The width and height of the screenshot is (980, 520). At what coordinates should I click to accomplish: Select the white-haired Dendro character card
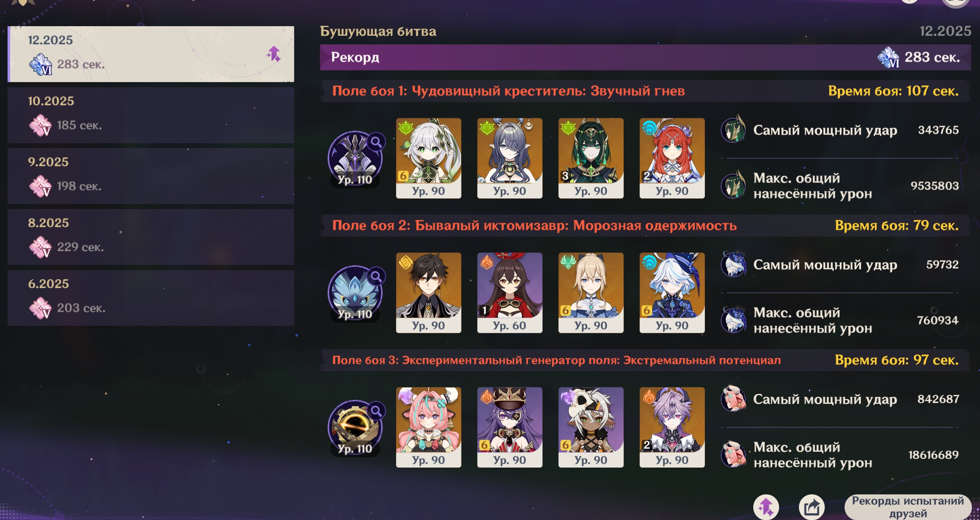pyautogui.click(x=429, y=158)
